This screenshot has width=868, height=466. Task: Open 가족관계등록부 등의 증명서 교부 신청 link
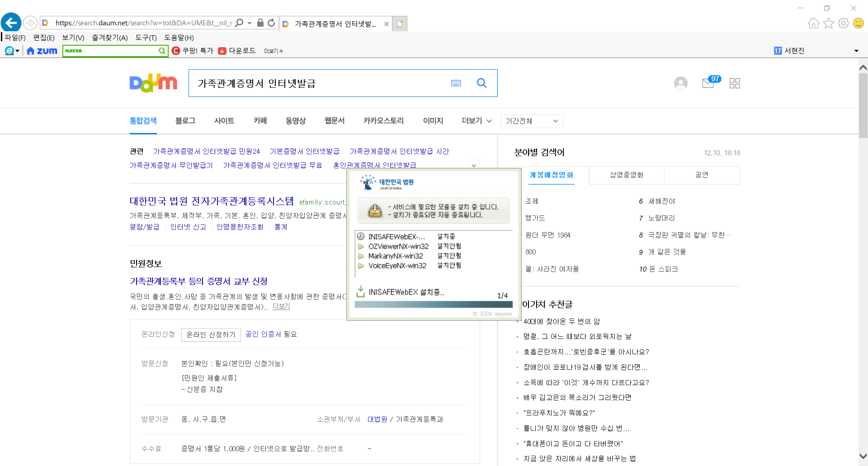(x=198, y=281)
